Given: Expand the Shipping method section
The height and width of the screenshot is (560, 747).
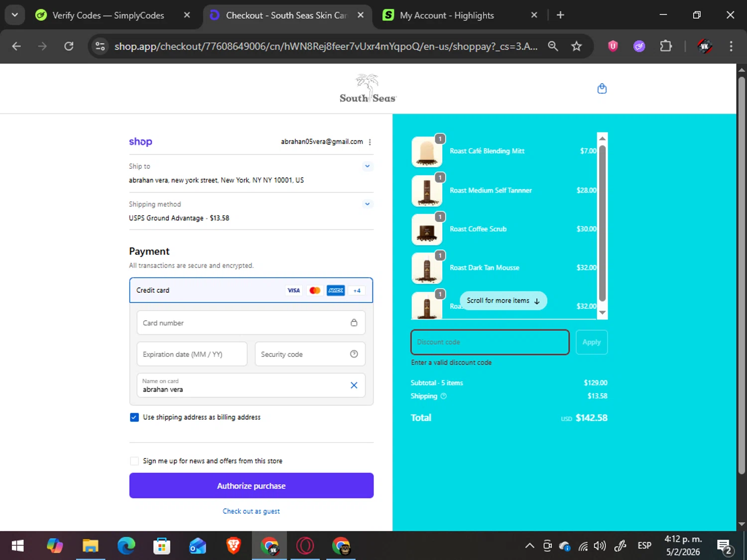Looking at the screenshot, I should point(367,204).
